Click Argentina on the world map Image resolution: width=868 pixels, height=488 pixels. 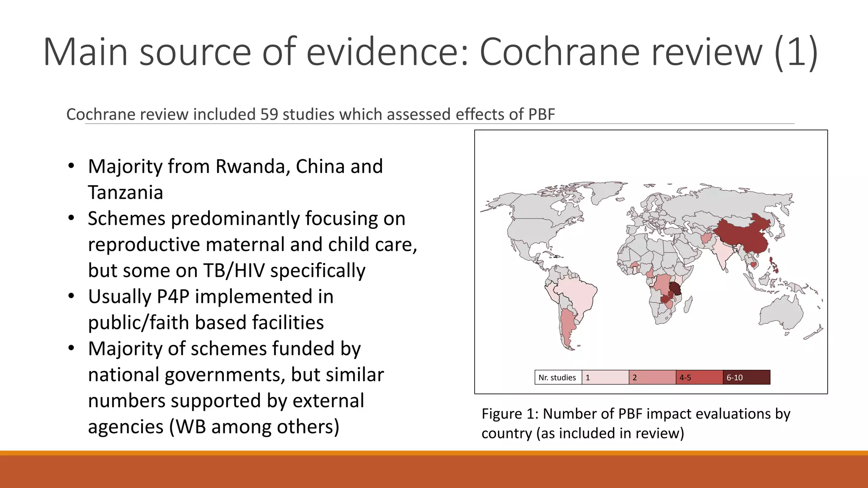[x=567, y=327]
